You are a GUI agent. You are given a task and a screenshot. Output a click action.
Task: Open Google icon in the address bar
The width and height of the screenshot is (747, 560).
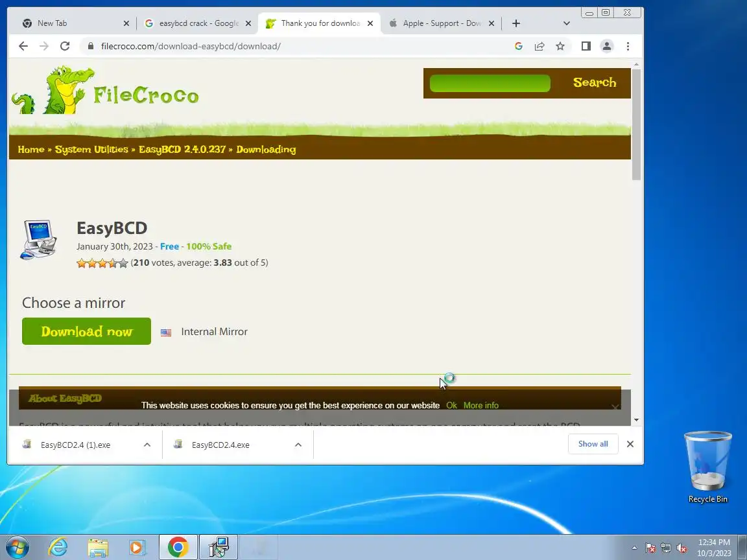[519, 46]
